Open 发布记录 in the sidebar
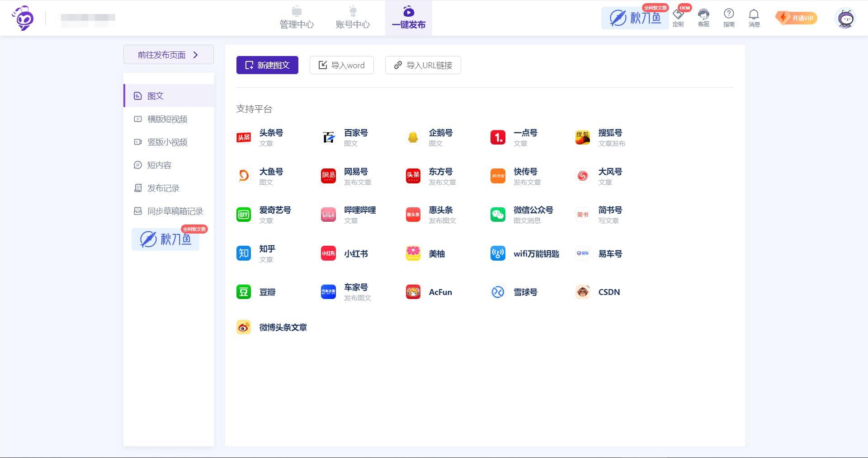 [x=169, y=188]
